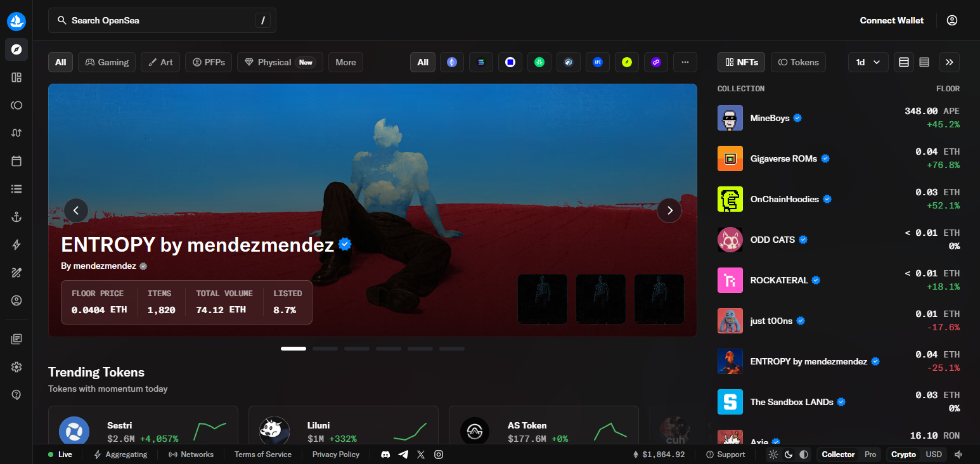
Task: Open the OpenSea logo home link
Action: [16, 21]
